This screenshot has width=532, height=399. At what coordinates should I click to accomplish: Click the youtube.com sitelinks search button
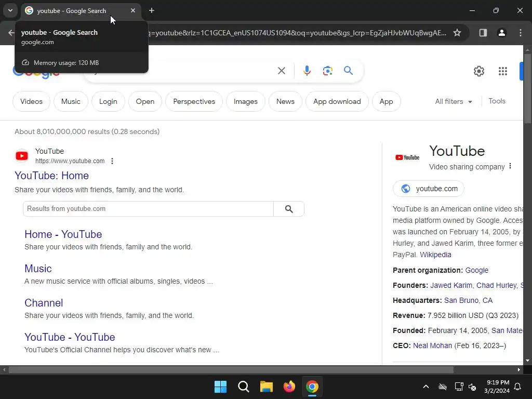pyautogui.click(x=289, y=209)
